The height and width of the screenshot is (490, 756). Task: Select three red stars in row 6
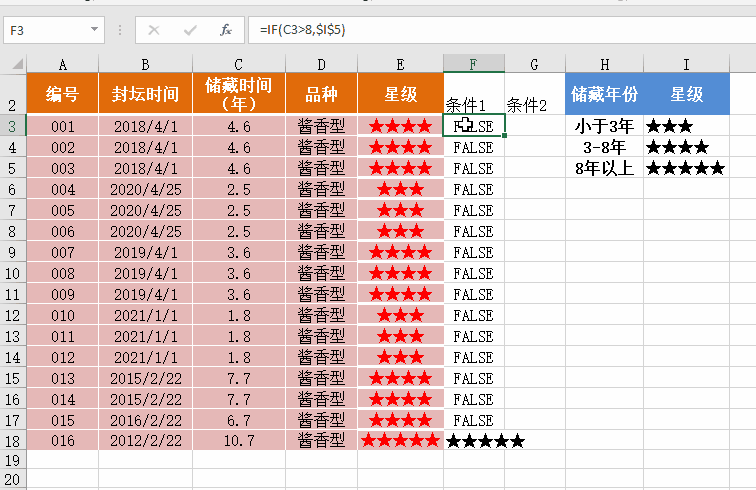coord(400,190)
